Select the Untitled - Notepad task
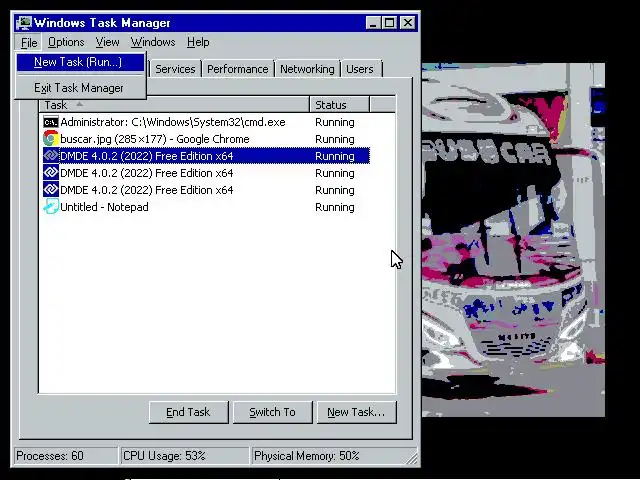 point(206,207)
